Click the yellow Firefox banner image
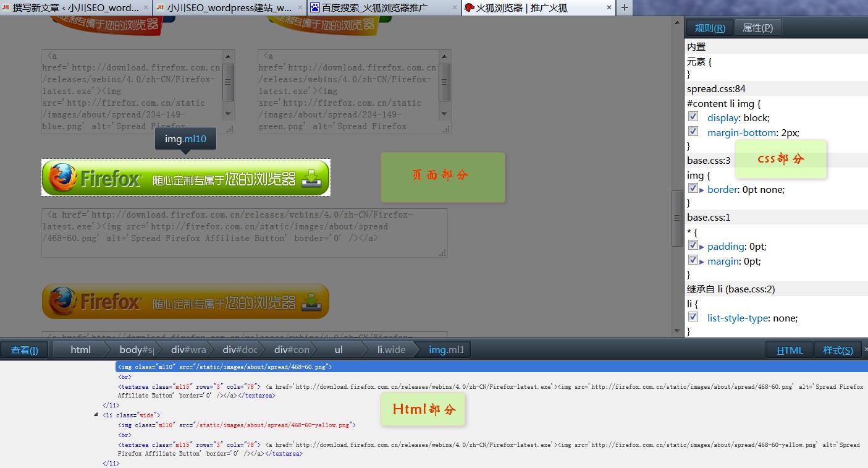Image resolution: width=868 pixels, height=468 pixels. coord(185,302)
